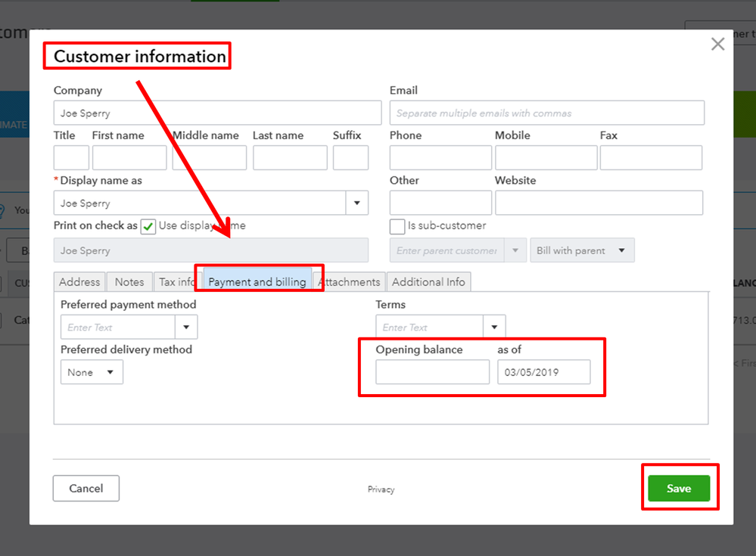The height and width of the screenshot is (556, 756).
Task: Expand the Preferred payment method dropdown arrow
Action: tap(186, 327)
